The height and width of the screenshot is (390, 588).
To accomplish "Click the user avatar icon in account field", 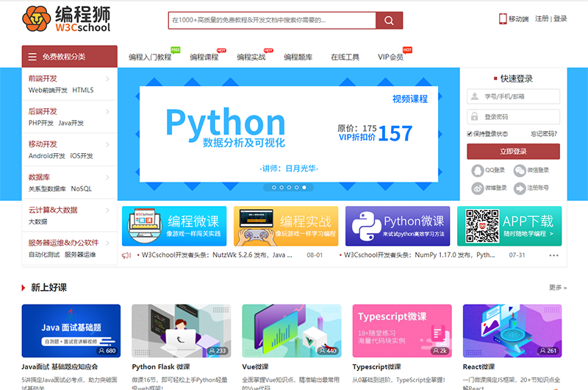I will coord(475,96).
